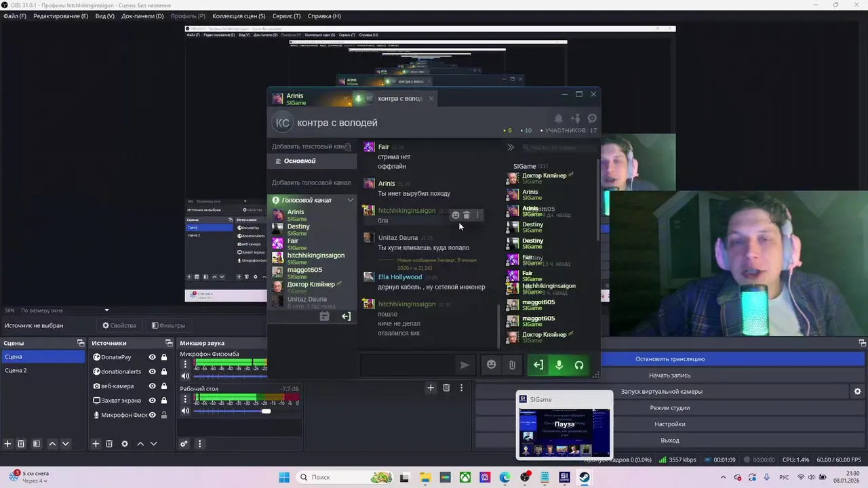This screenshot has height=488, width=868.
Task: Leave the voice channel with green exit button
Action: point(538,365)
